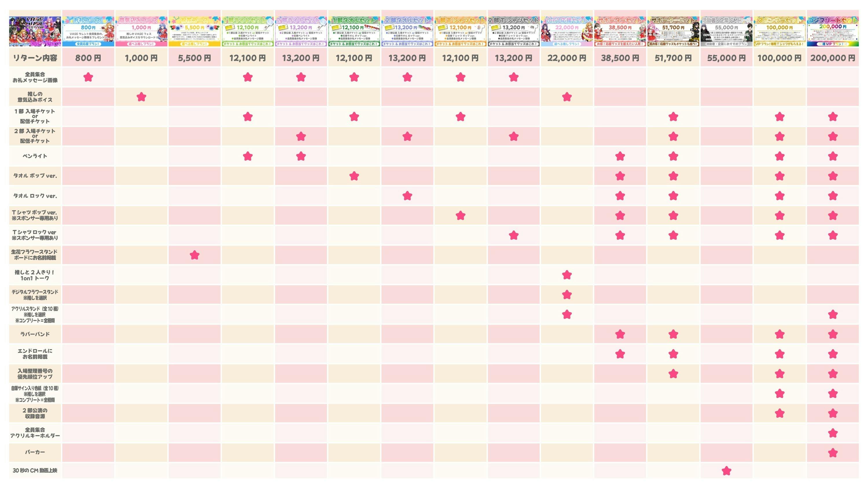Click the star in the 1,000円 意気込みコース column

141,97
